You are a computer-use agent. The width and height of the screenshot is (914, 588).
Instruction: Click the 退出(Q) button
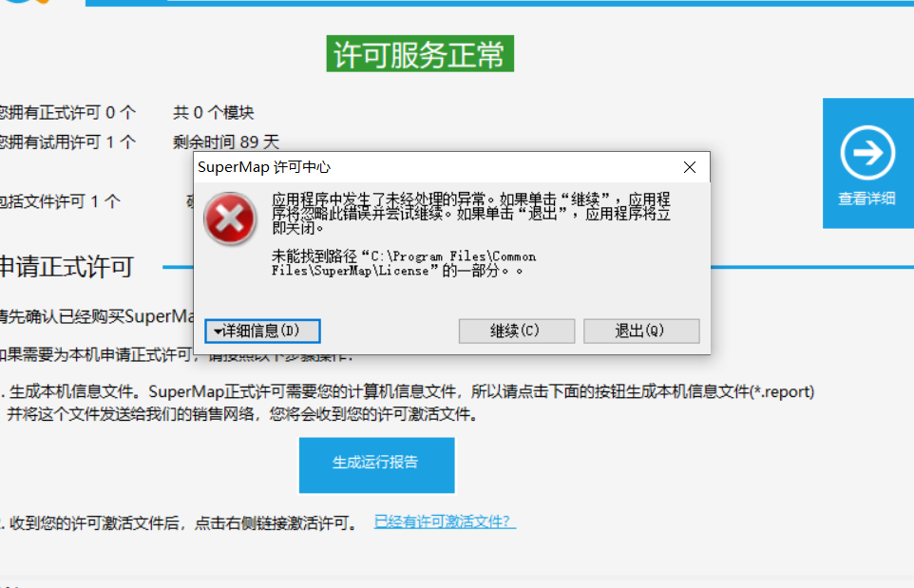pyautogui.click(x=641, y=331)
